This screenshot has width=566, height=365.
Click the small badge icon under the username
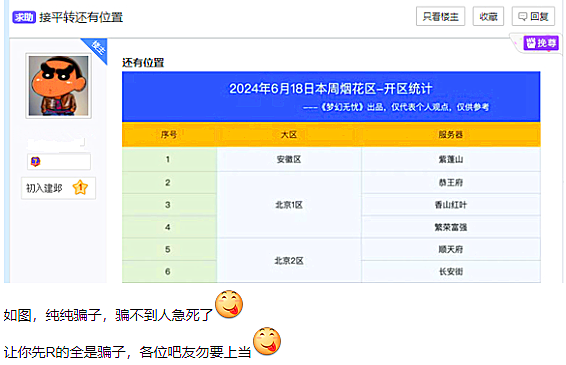coord(35,161)
